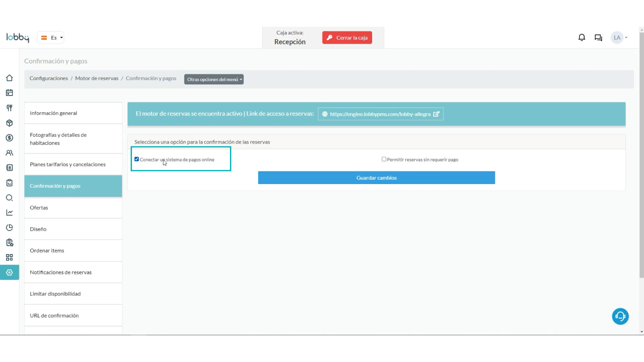This screenshot has width=644, height=362.
Task: Open the home icon in sidebar
Action: 9,78
